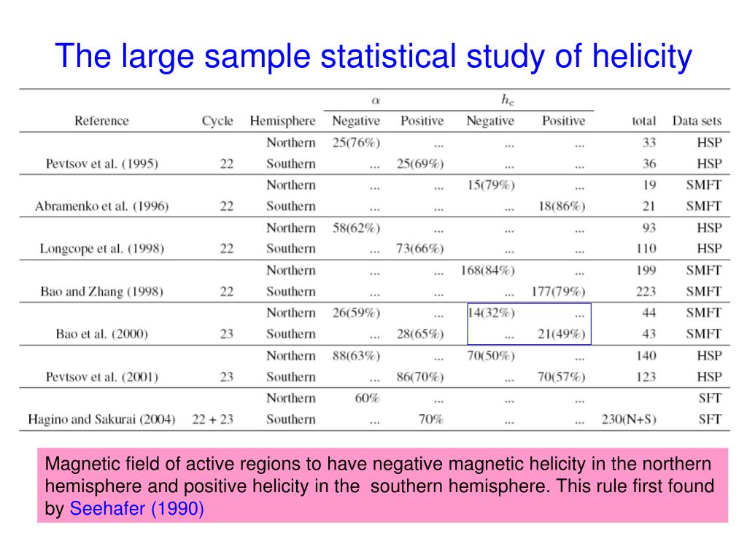Click the Pevtsov et al. (2001) reference

click(x=102, y=377)
